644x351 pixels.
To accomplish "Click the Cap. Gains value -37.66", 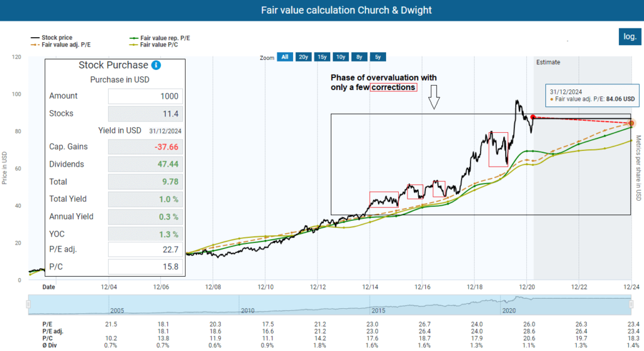I will pyautogui.click(x=145, y=147).
